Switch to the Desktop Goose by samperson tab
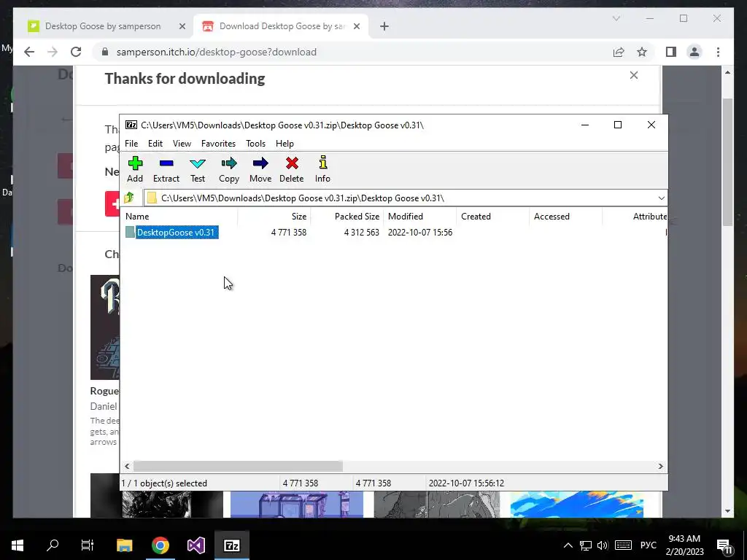 [103, 26]
